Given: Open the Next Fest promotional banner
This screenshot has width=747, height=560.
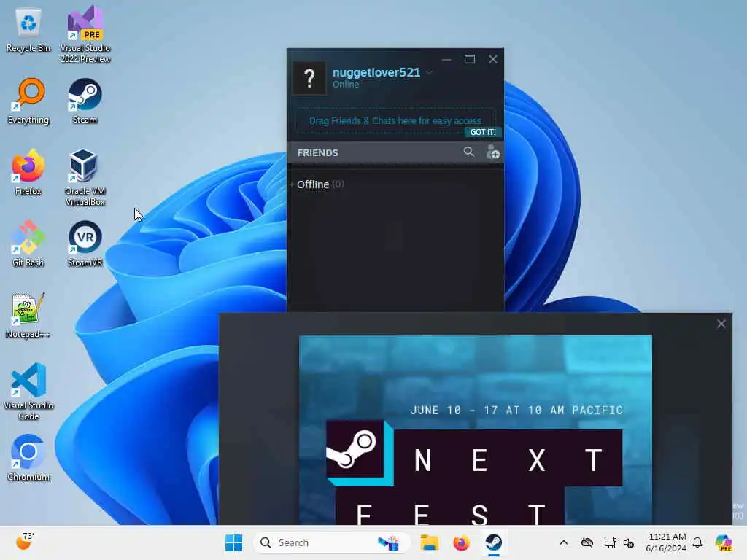Looking at the screenshot, I should [476, 430].
